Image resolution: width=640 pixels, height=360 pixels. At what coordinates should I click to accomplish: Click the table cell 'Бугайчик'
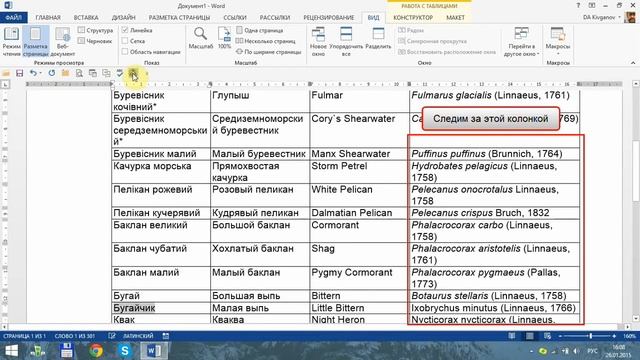pos(161,308)
